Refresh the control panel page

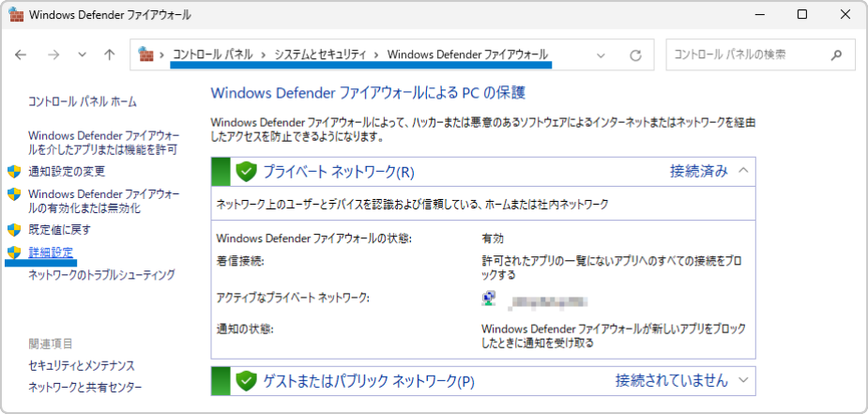635,55
